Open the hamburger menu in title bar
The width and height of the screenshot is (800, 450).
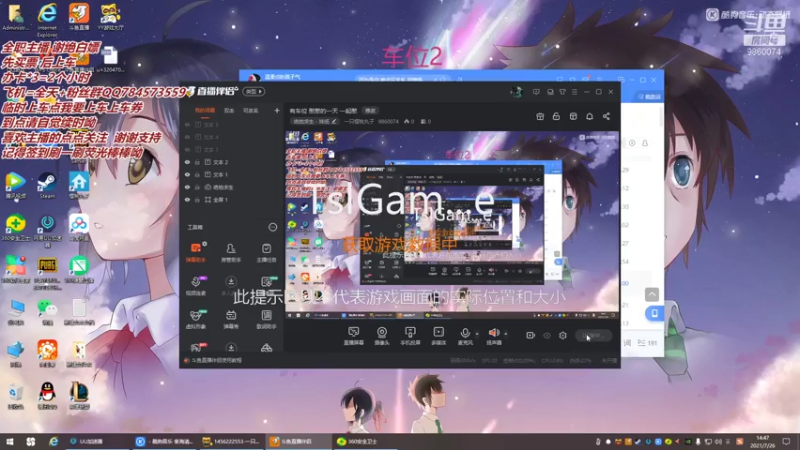click(x=574, y=92)
